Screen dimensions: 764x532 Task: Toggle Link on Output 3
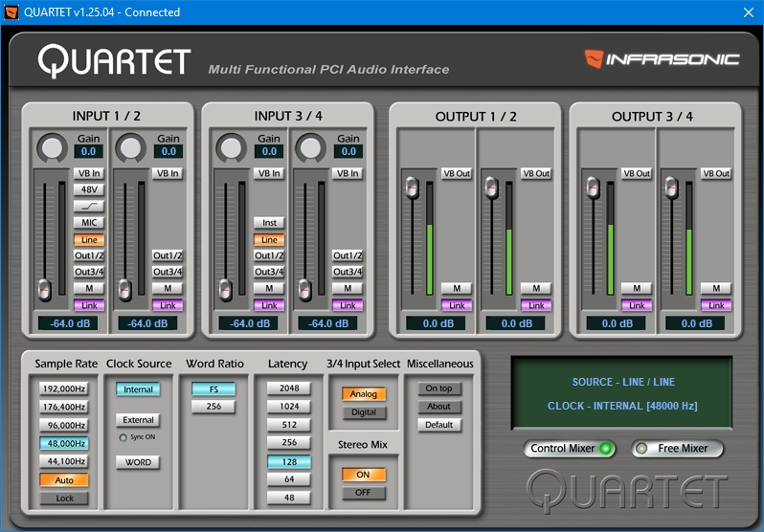tap(637, 305)
